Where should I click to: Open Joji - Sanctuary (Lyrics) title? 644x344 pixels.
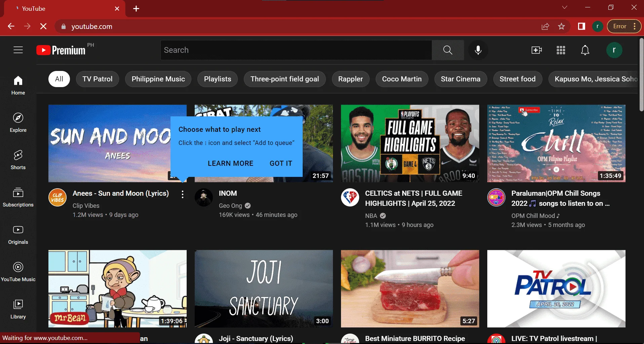(x=256, y=339)
